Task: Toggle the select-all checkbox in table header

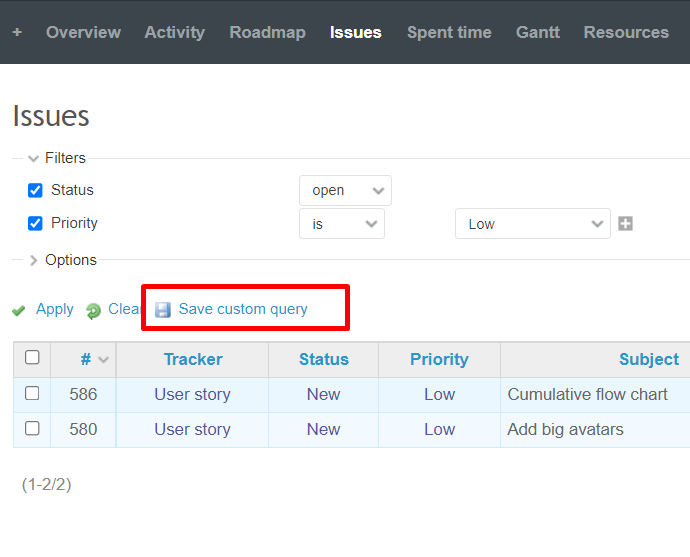Action: pyautogui.click(x=32, y=358)
